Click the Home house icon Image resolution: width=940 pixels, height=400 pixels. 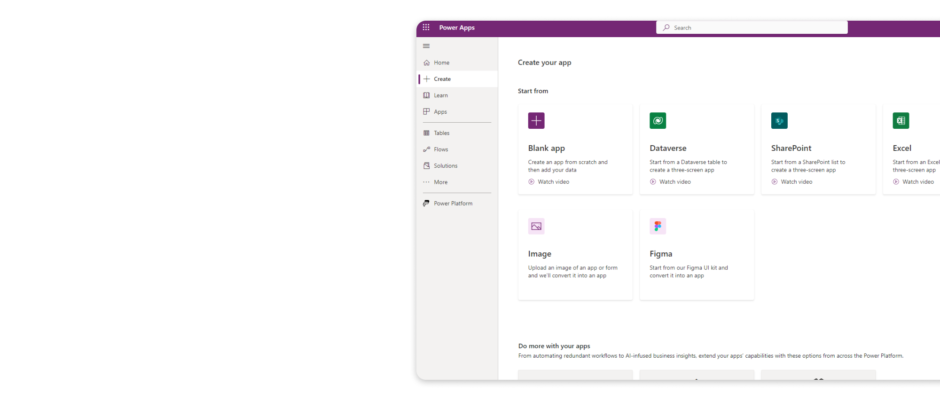pyautogui.click(x=426, y=62)
